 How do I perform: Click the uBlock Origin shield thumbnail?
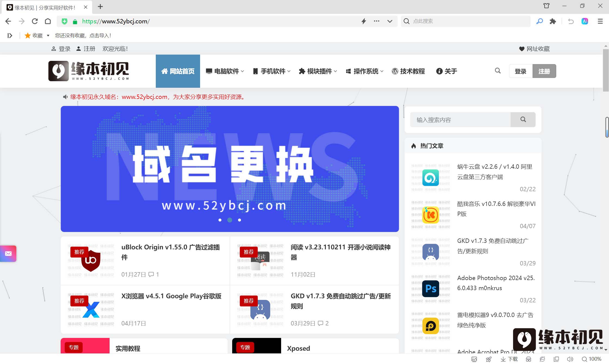pyautogui.click(x=91, y=261)
